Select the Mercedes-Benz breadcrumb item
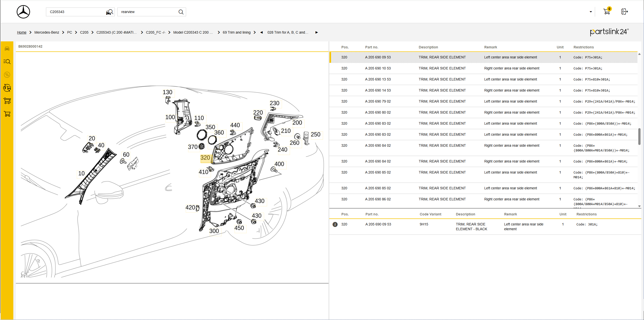This screenshot has width=644, height=320. click(47, 32)
